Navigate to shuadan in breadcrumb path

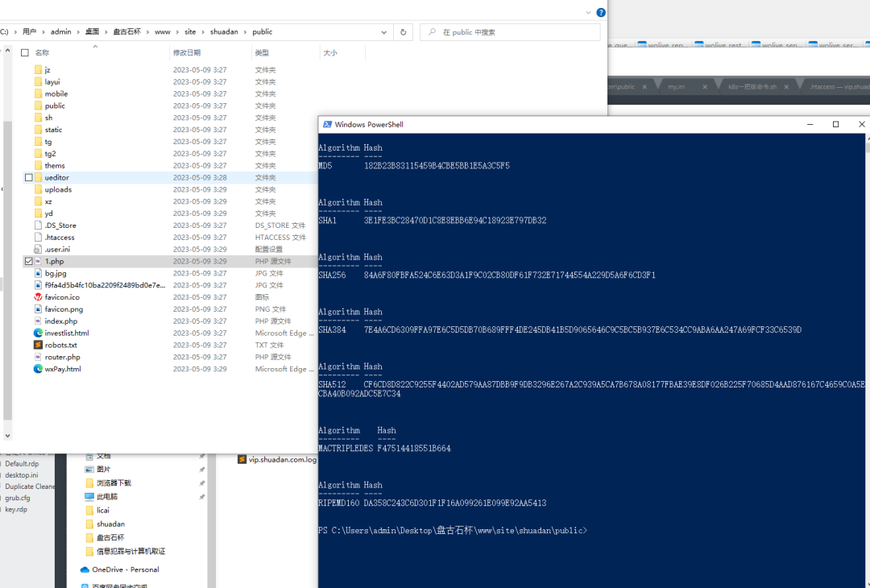[224, 32]
